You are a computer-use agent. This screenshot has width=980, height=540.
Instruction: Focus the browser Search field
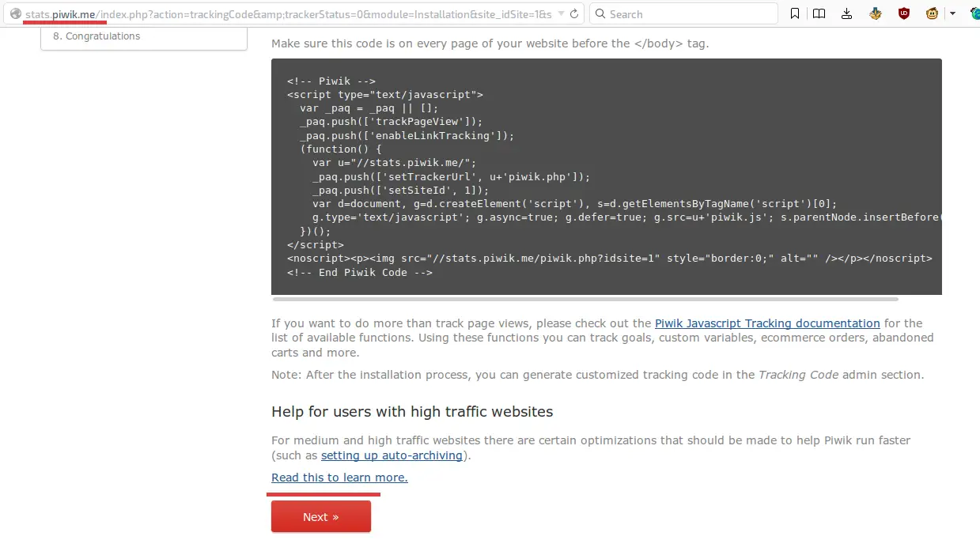tap(684, 13)
